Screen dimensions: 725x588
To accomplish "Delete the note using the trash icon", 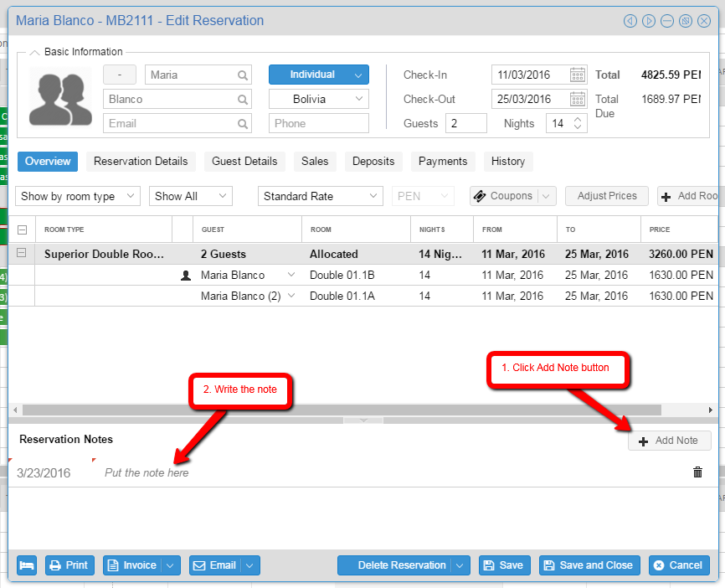I will pos(697,472).
